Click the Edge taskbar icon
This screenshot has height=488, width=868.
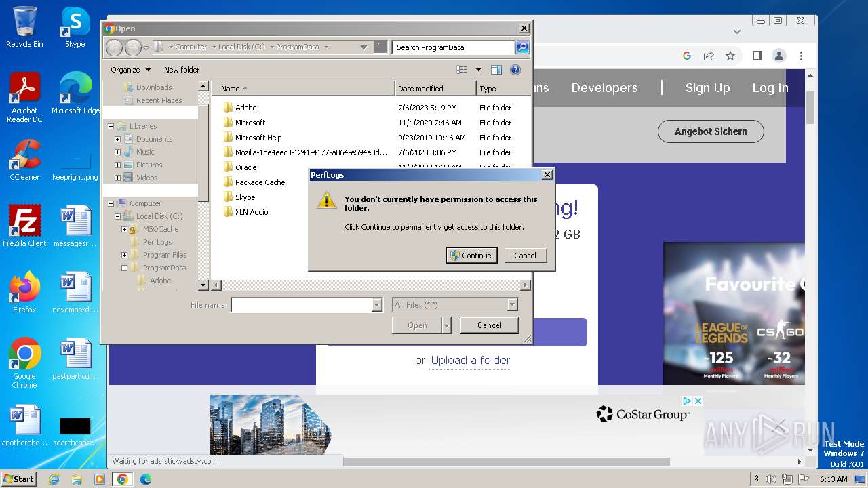point(145,479)
